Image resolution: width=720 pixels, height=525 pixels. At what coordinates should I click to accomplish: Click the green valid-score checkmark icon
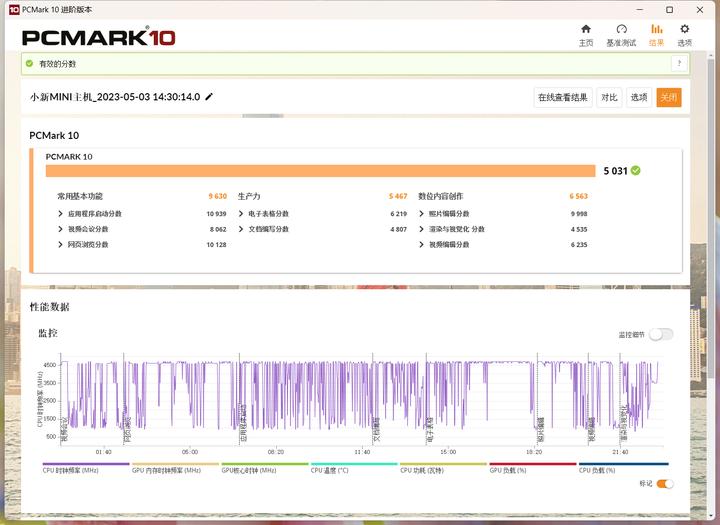[x=30, y=63]
